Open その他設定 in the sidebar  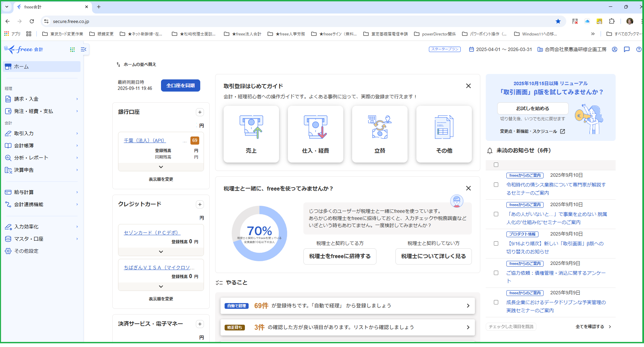[x=42, y=251]
